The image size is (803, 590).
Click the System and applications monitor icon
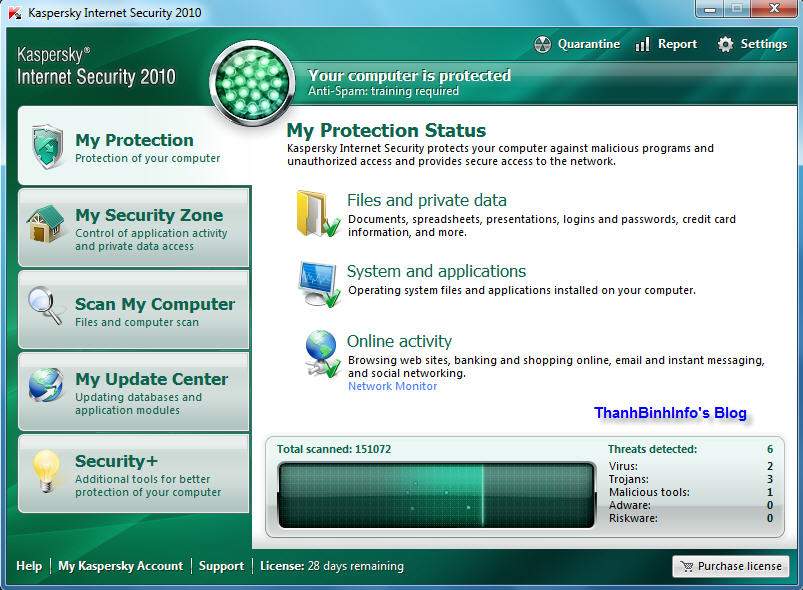click(x=319, y=284)
